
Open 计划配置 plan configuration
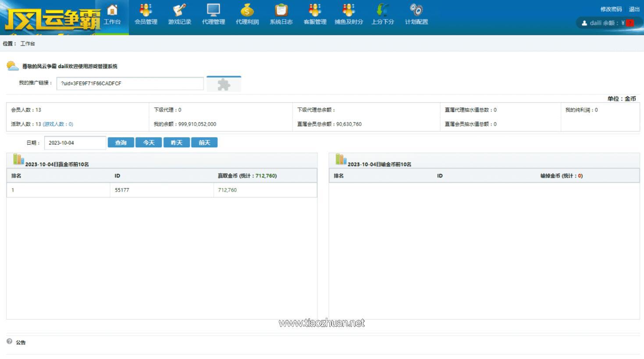(416, 14)
